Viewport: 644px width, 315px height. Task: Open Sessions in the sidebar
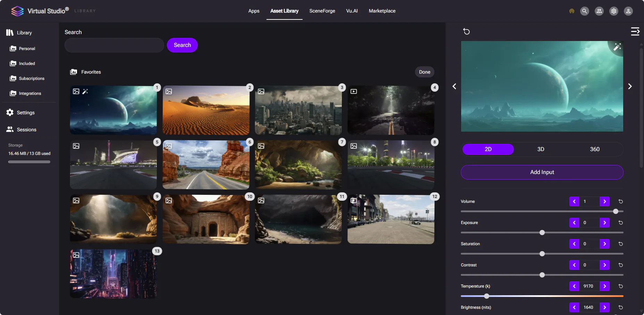(22, 130)
